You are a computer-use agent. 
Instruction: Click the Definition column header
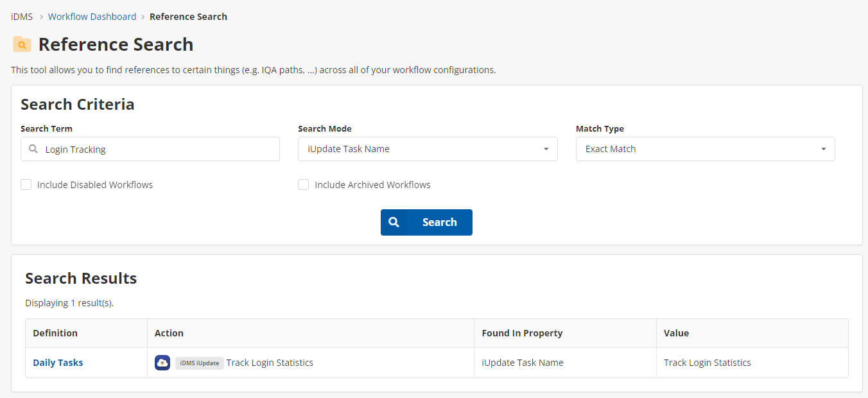pyautogui.click(x=55, y=333)
